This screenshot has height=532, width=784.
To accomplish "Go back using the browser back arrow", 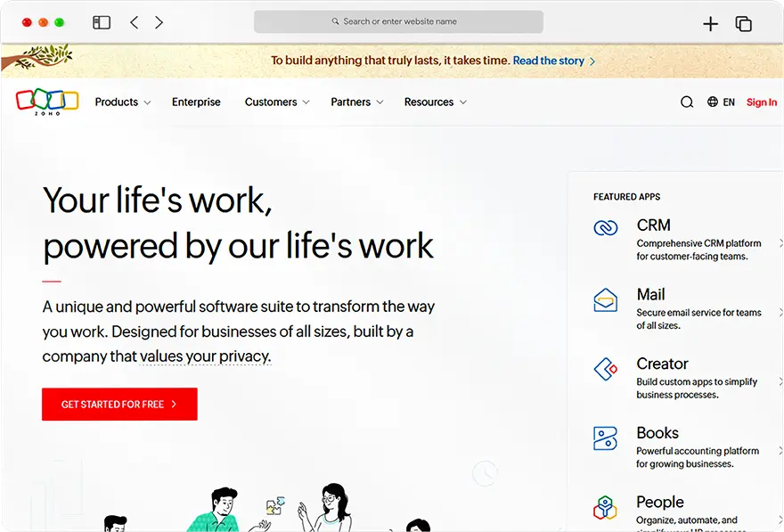I will point(134,21).
